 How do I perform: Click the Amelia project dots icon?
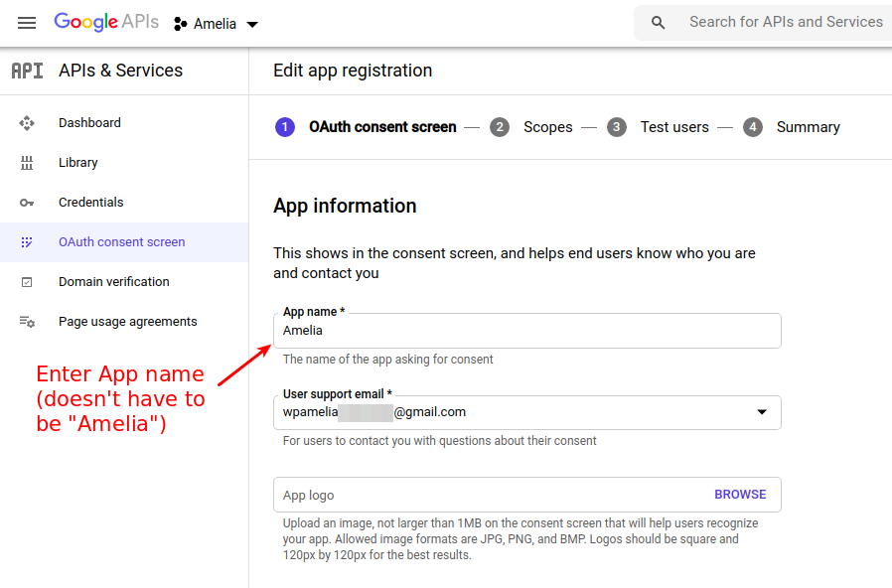click(181, 24)
